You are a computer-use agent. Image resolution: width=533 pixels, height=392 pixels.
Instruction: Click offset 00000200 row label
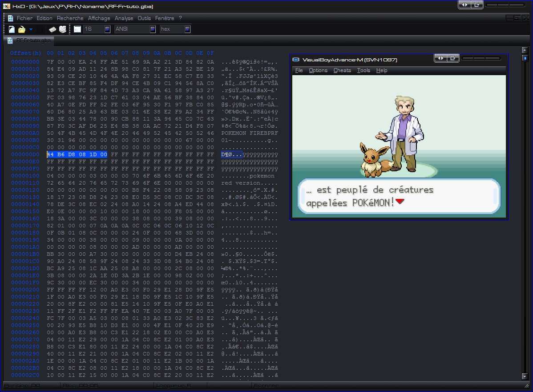25,290
